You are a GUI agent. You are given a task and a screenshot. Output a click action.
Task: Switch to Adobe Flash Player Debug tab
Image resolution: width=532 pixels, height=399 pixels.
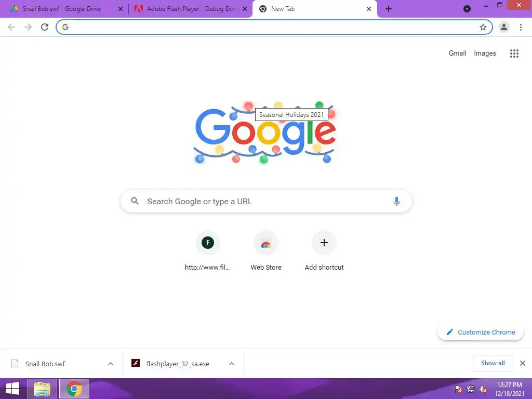click(x=190, y=9)
